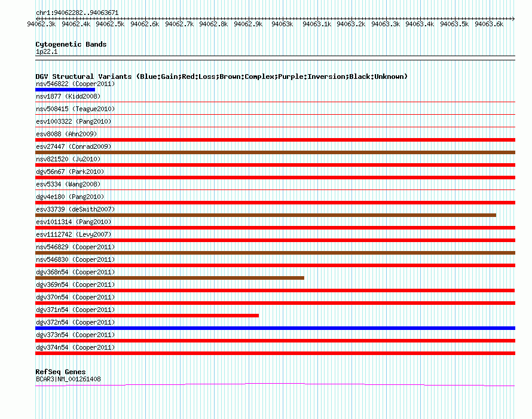The width and height of the screenshot is (532, 419).
Task: Click the esv1112742 red loss bar
Action: point(275,240)
